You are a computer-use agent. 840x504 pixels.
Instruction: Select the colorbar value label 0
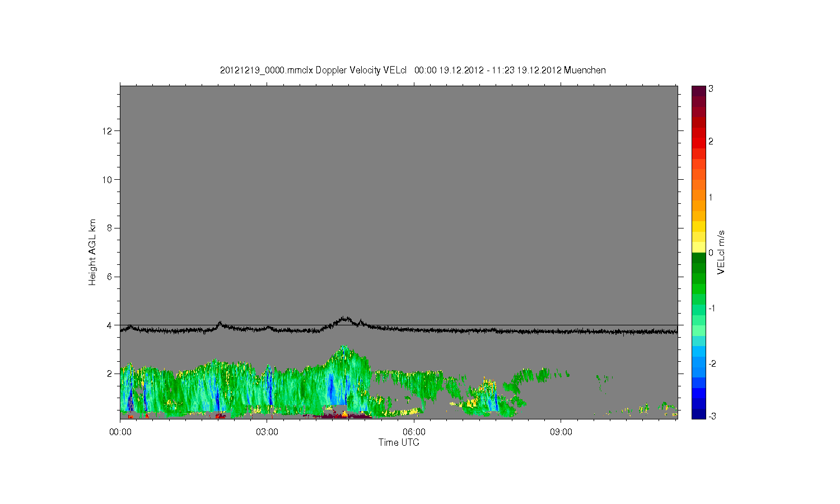711,253
